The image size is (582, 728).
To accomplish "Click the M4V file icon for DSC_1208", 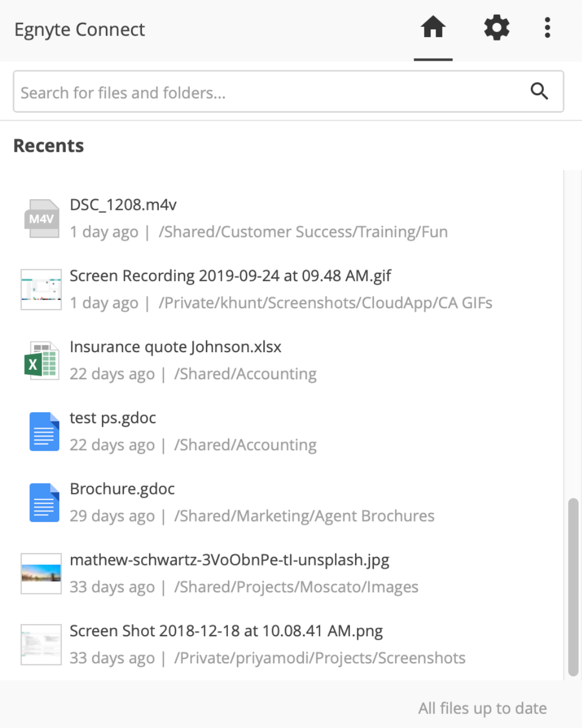I will [42, 219].
